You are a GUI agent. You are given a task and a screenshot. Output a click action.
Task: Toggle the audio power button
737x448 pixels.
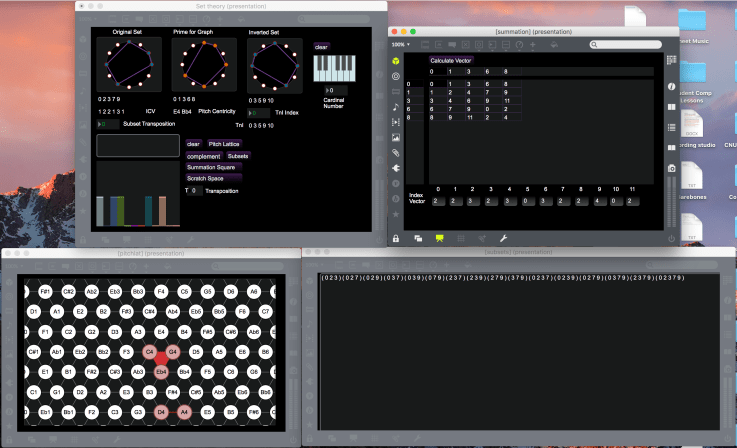(671, 238)
